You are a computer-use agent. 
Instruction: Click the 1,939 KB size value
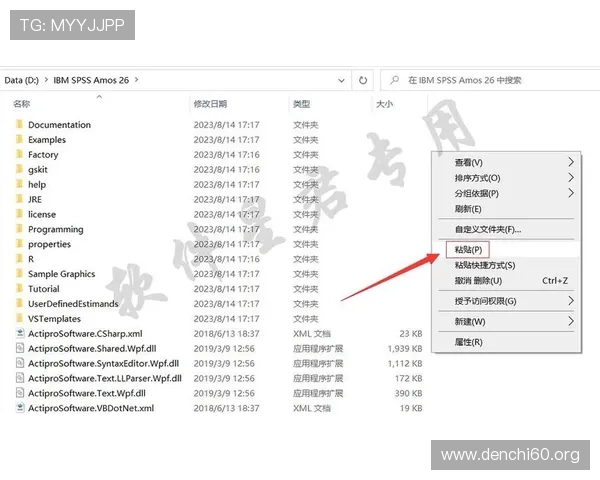click(x=405, y=348)
